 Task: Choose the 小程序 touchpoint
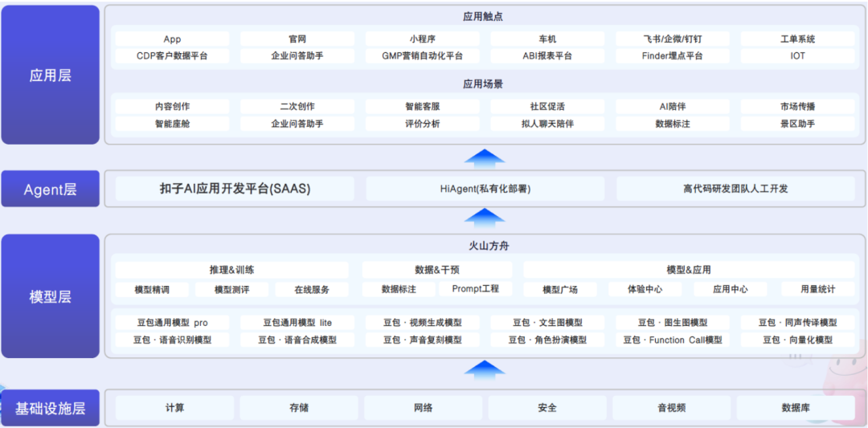click(423, 39)
